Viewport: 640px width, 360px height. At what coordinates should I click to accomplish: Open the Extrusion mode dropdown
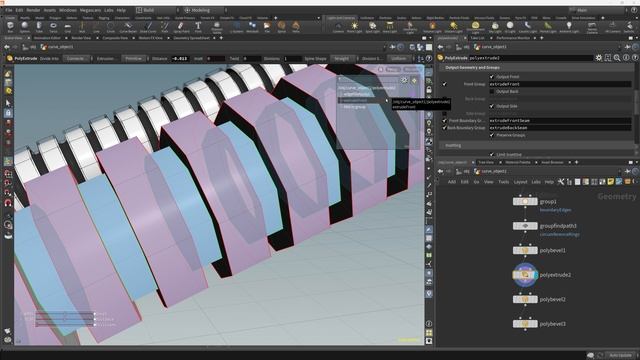pos(135,59)
